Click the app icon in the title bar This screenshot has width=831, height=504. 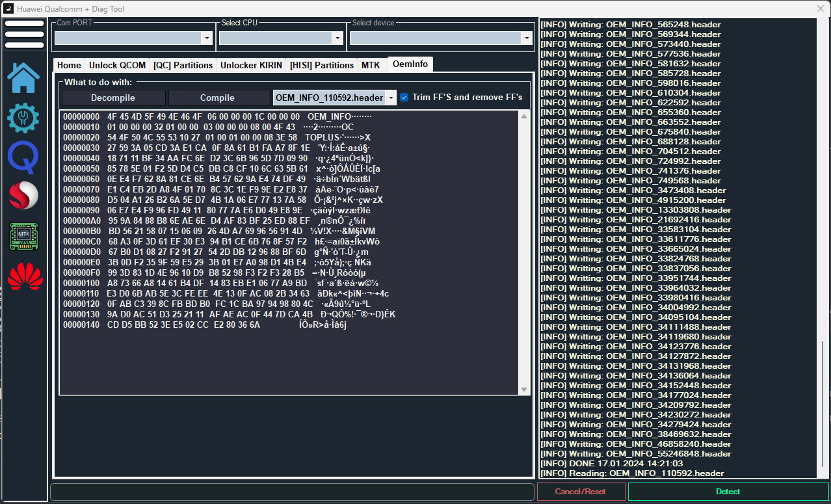click(x=8, y=9)
